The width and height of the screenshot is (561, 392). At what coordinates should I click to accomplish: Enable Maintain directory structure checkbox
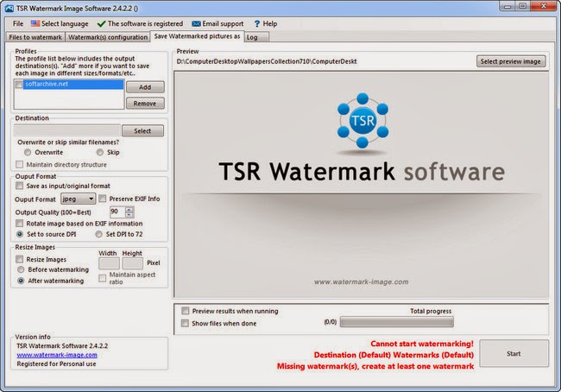(x=19, y=164)
